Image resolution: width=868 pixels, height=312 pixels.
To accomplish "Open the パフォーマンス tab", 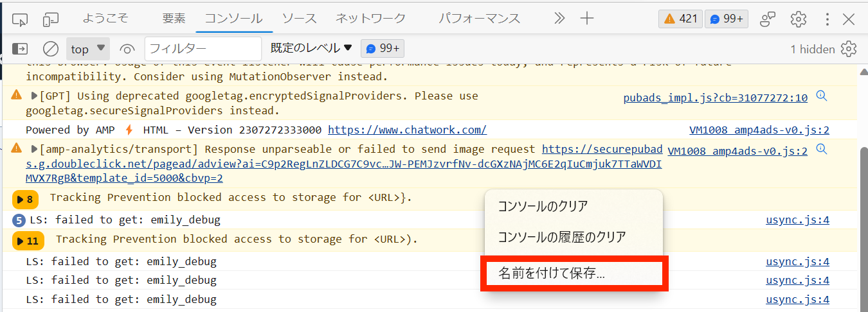I will point(480,19).
